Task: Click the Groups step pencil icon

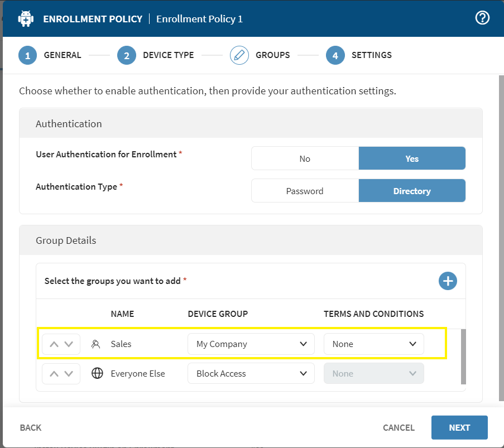Action: coord(239,55)
